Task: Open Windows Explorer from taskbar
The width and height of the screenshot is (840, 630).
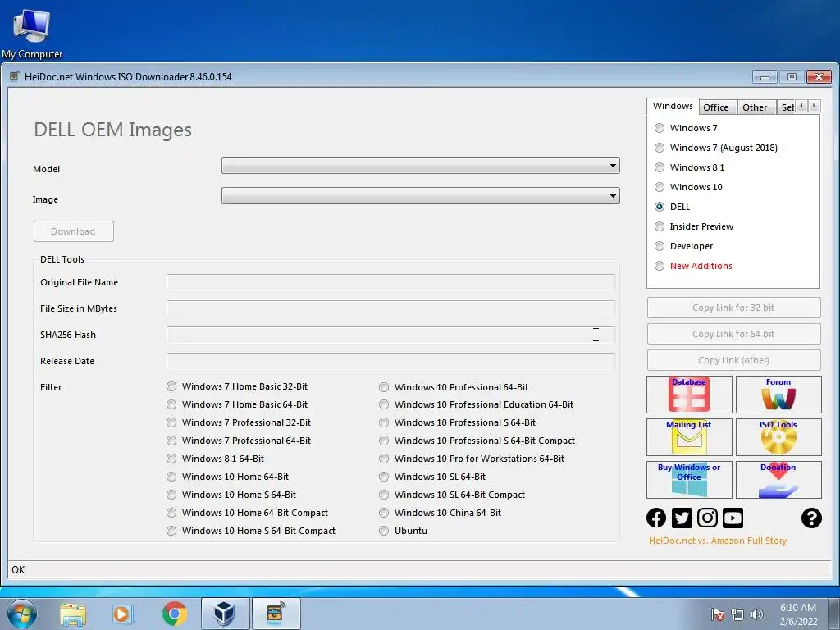Action: click(x=73, y=614)
